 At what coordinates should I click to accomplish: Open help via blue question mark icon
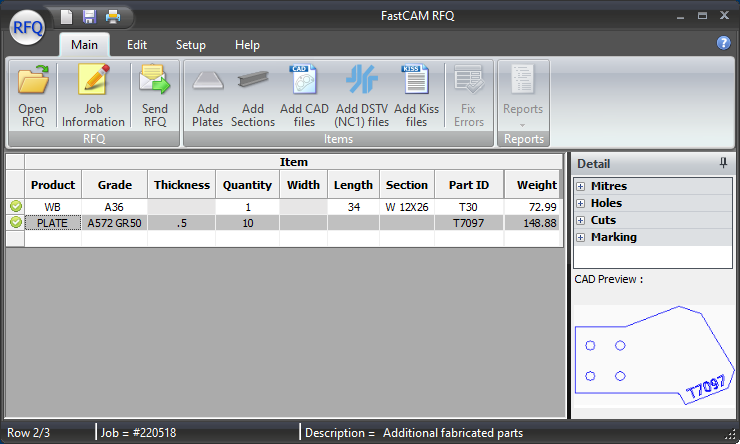pyautogui.click(x=723, y=43)
